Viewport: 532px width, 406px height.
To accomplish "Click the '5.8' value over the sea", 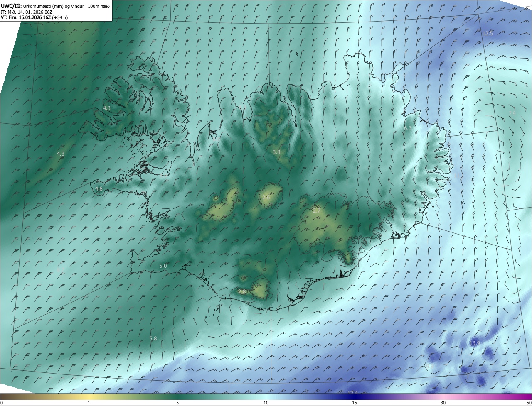I will [153, 339].
